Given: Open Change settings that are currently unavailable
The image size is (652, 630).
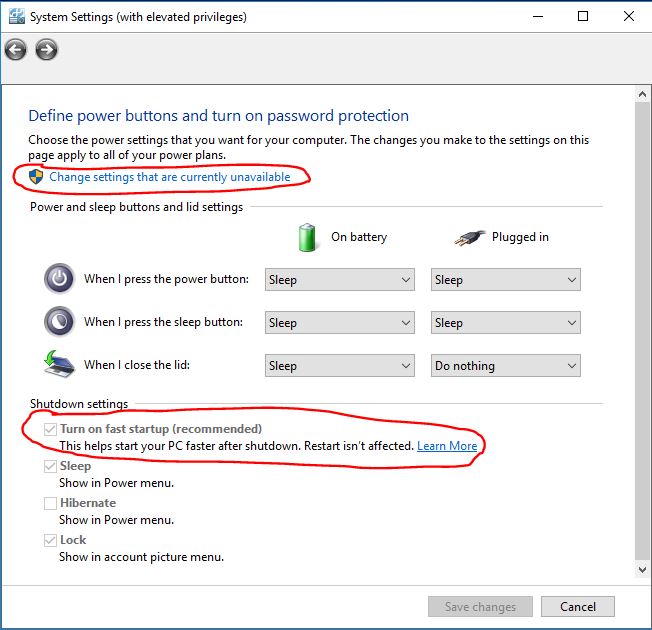Looking at the screenshot, I should pos(170,177).
